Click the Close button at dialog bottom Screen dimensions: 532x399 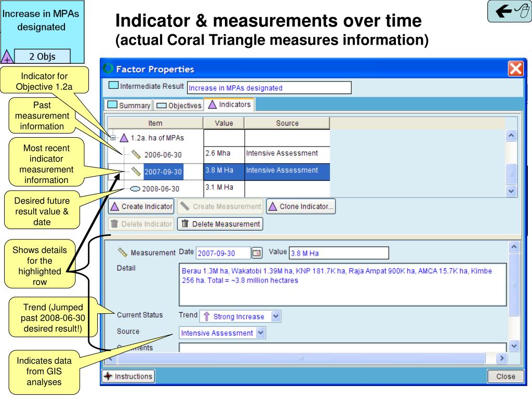coord(506,376)
